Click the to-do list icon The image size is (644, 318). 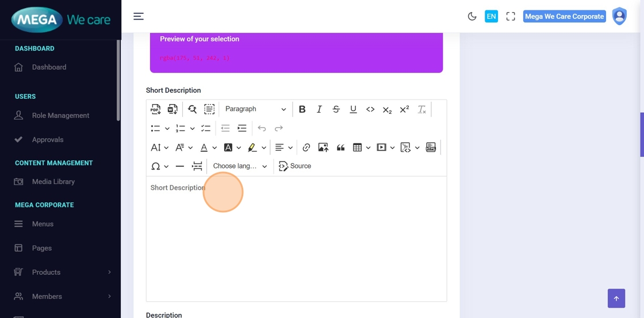point(206,128)
